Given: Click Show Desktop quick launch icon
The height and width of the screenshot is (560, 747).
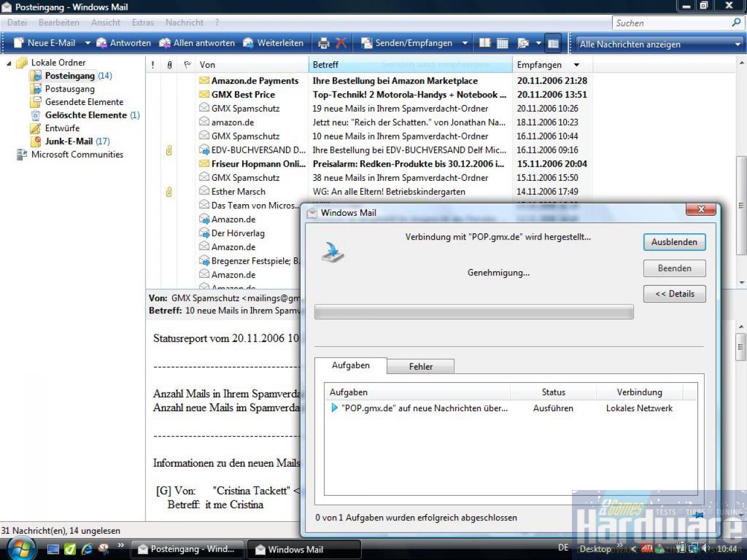Looking at the screenshot, I should 53,548.
